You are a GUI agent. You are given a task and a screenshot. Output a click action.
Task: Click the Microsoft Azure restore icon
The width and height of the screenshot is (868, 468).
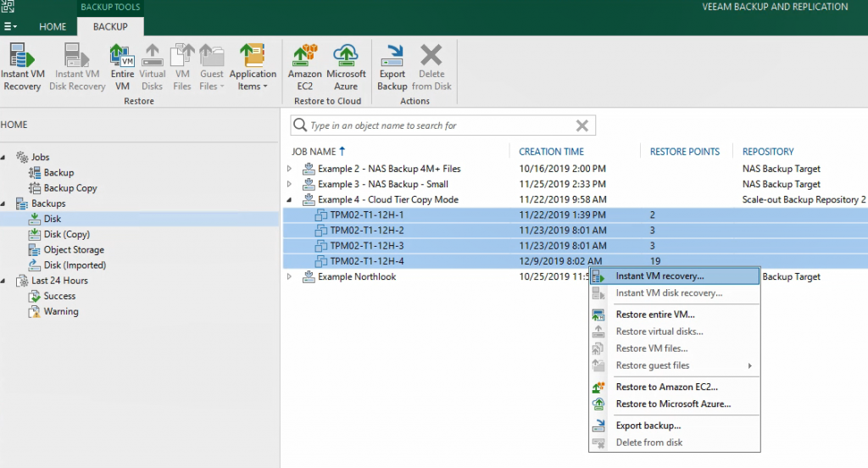click(x=346, y=67)
